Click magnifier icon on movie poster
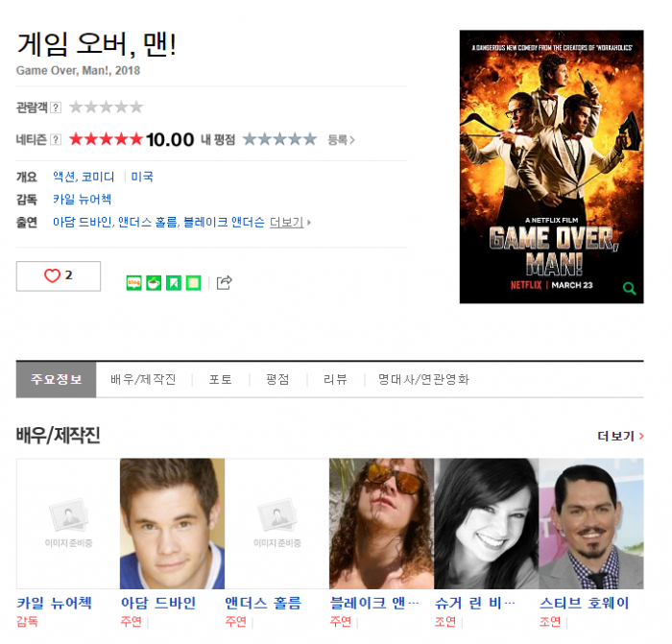Screen dimensions: 672x644 pyautogui.click(x=629, y=288)
